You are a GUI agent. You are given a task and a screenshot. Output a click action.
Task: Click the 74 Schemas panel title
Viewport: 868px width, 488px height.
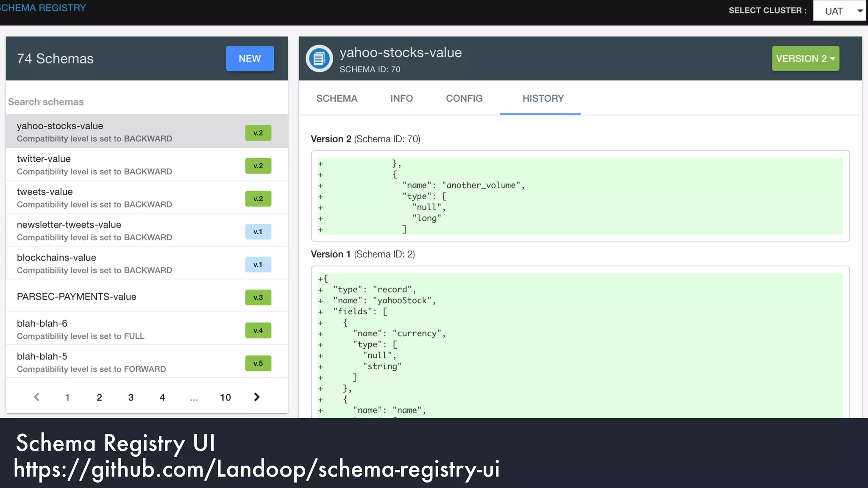click(55, 58)
